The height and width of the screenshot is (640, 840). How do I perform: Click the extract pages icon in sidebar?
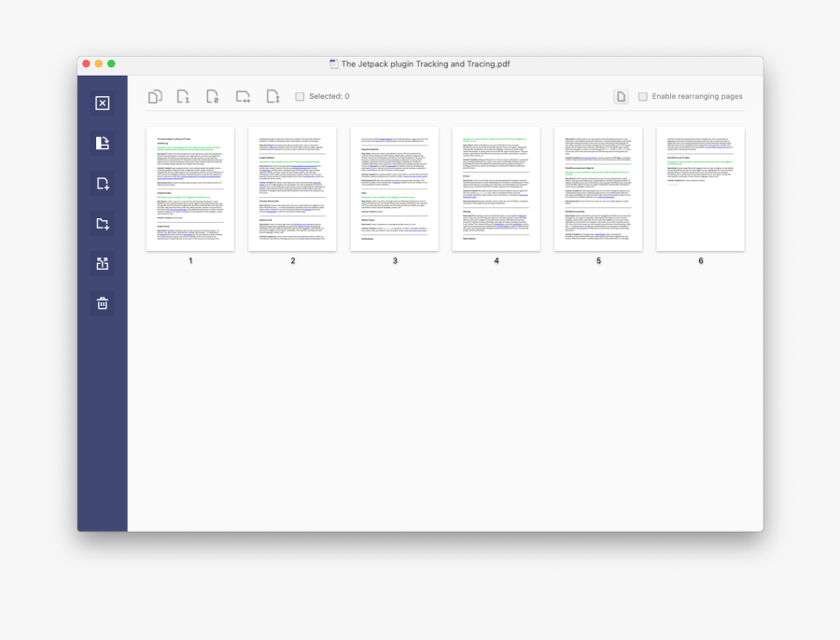point(103,264)
